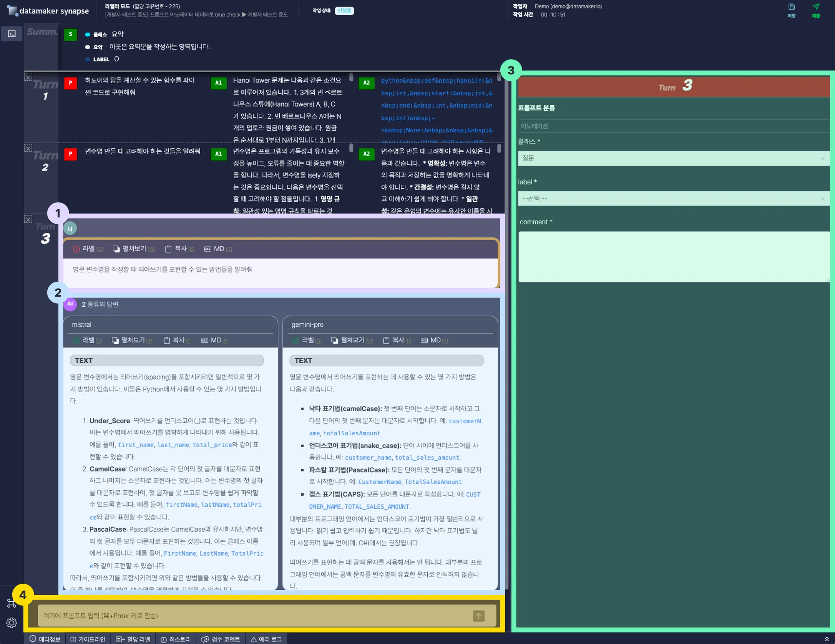
Task: Open the 히스토리 tab at bottom
Action: tap(175, 639)
